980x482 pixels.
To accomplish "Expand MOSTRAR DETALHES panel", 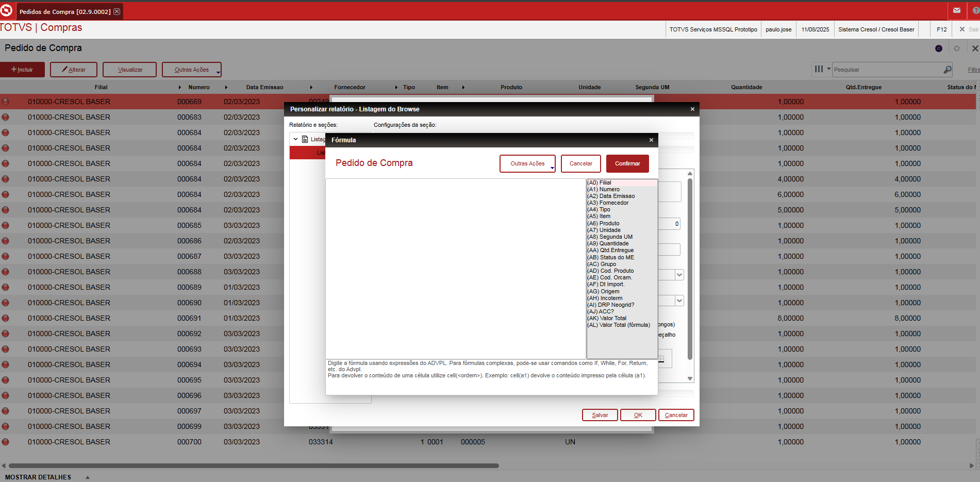I will click(88, 477).
